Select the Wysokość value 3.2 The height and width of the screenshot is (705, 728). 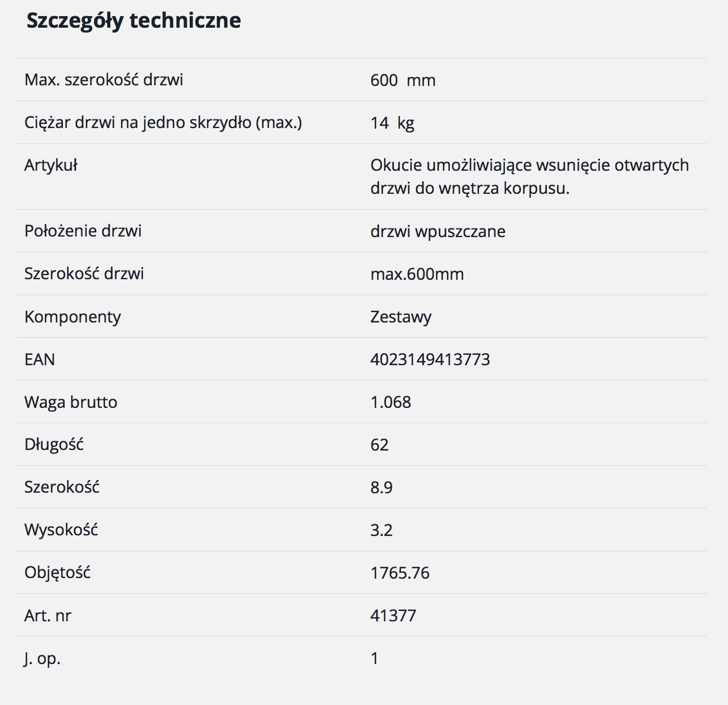pyautogui.click(x=381, y=530)
